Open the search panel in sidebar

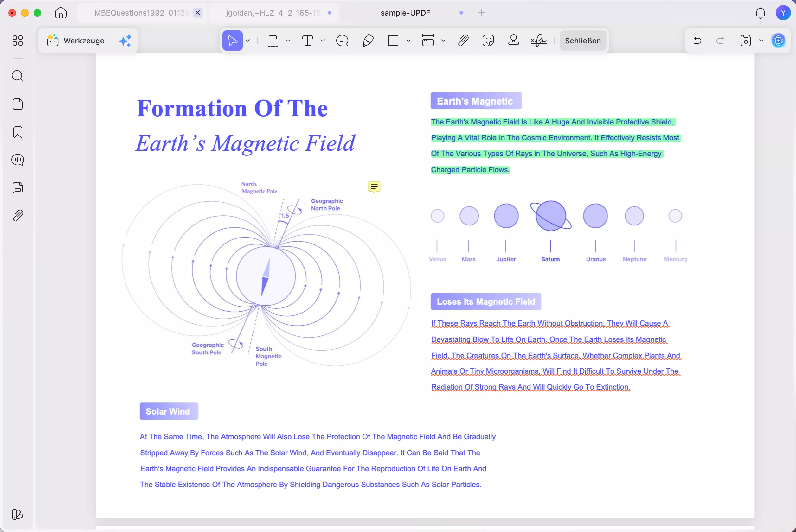pyautogui.click(x=18, y=76)
